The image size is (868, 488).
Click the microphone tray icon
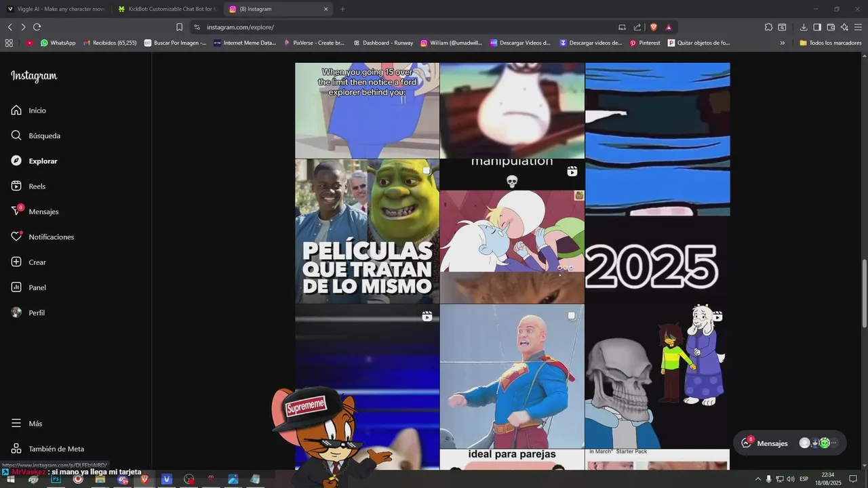point(768,479)
